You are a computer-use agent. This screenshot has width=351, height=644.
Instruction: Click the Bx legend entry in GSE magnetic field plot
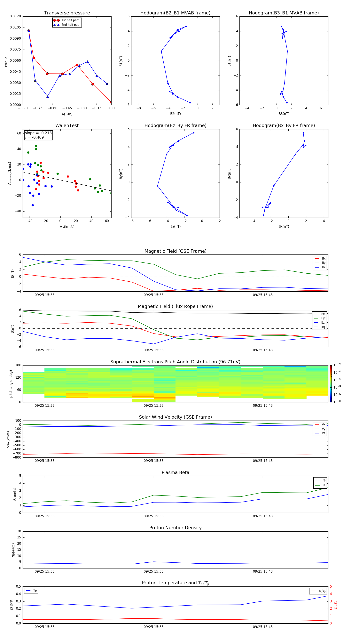320,259
